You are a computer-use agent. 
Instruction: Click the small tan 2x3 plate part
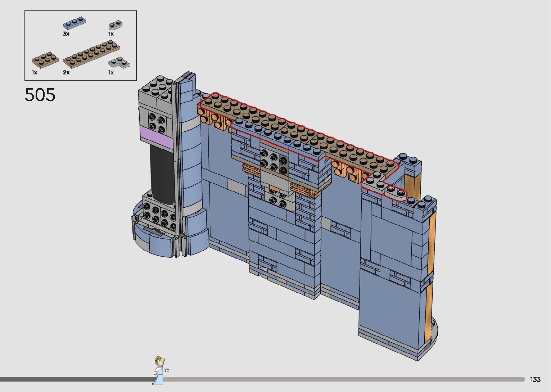(x=45, y=60)
